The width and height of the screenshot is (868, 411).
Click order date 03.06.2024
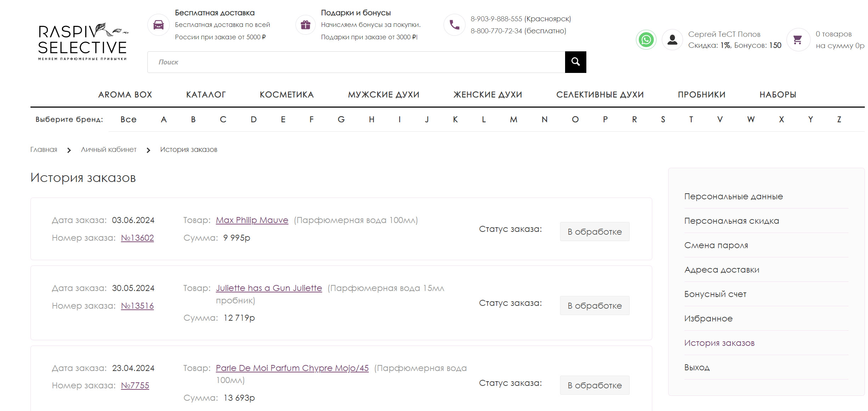[x=133, y=220]
